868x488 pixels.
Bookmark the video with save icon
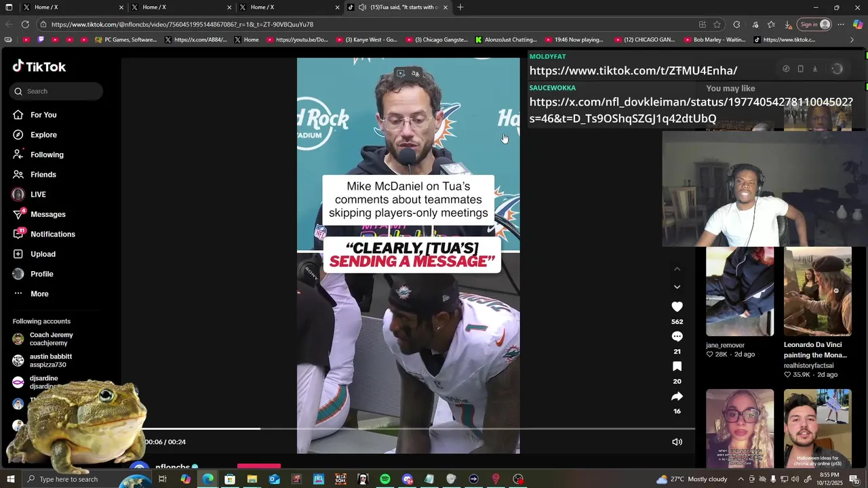tap(677, 367)
